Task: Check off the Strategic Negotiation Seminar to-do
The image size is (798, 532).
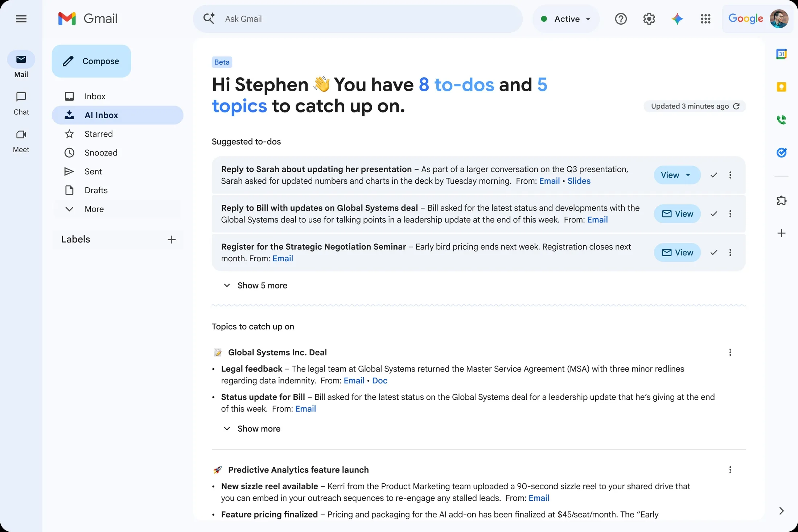Action: point(713,253)
